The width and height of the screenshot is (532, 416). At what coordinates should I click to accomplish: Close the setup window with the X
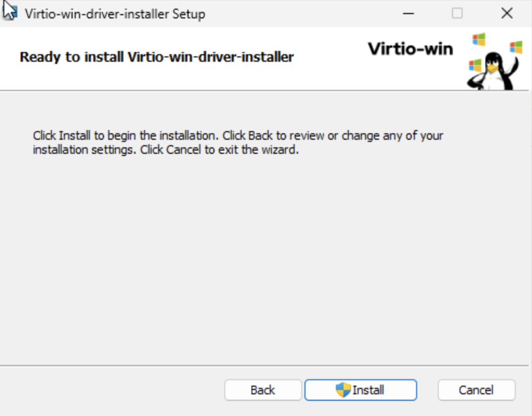[x=507, y=14]
